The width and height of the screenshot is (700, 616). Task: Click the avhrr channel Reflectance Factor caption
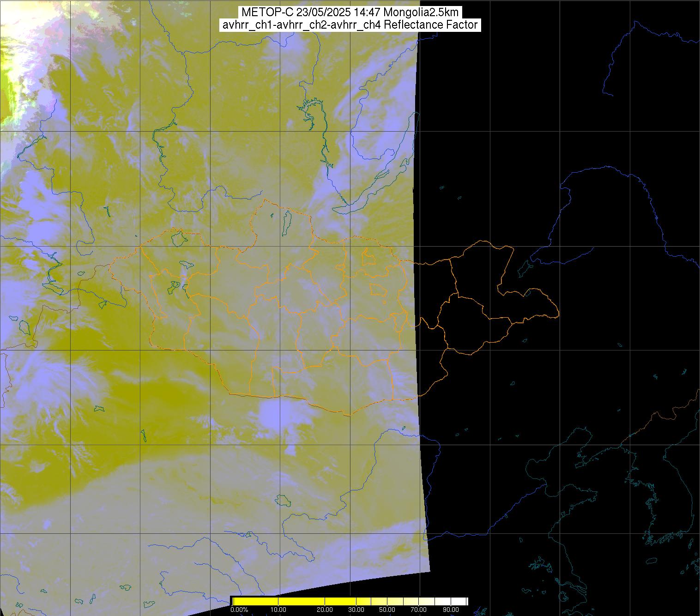tap(350, 25)
